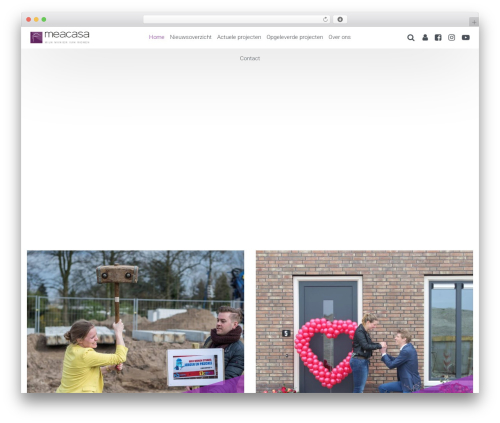Maximize window with green button
Screen dimensions: 500x423
click(x=44, y=20)
